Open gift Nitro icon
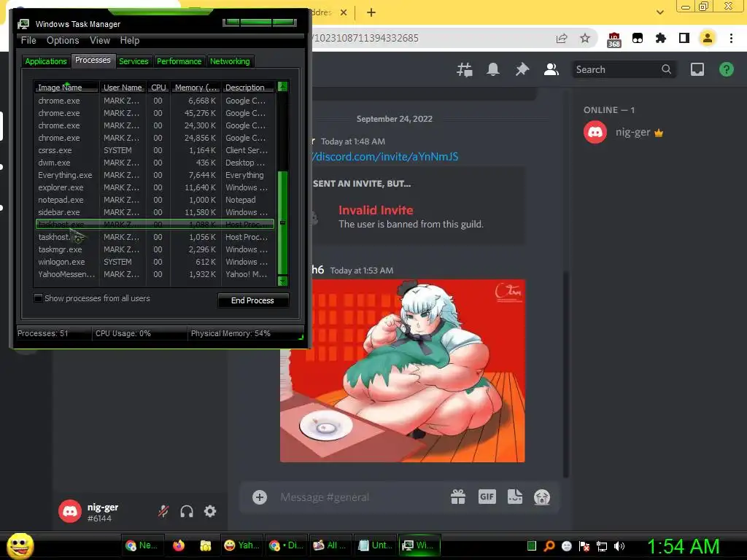Image resolution: width=747 pixels, height=560 pixels. pos(458,497)
